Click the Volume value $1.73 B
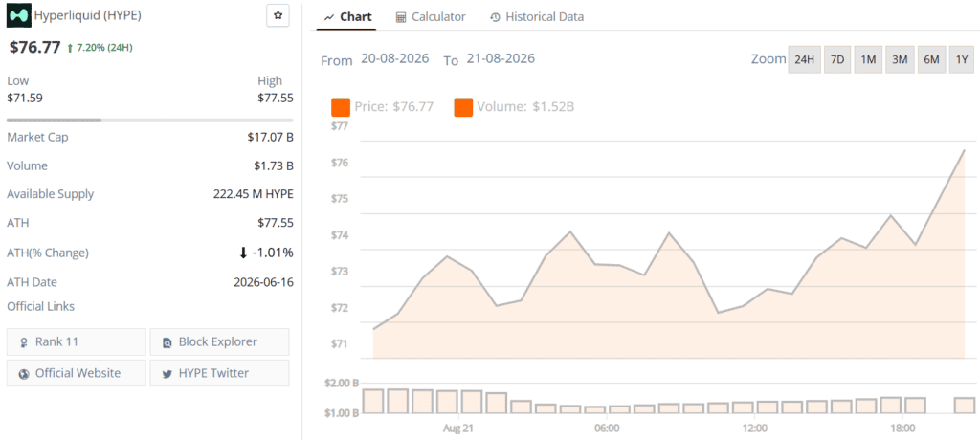 [x=273, y=166]
